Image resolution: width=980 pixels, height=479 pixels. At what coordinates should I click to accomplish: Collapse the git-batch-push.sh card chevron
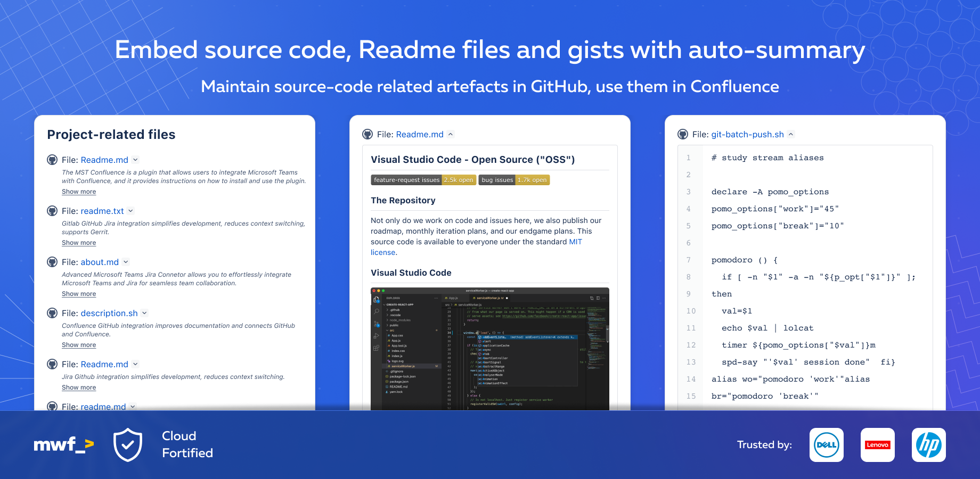click(x=791, y=134)
